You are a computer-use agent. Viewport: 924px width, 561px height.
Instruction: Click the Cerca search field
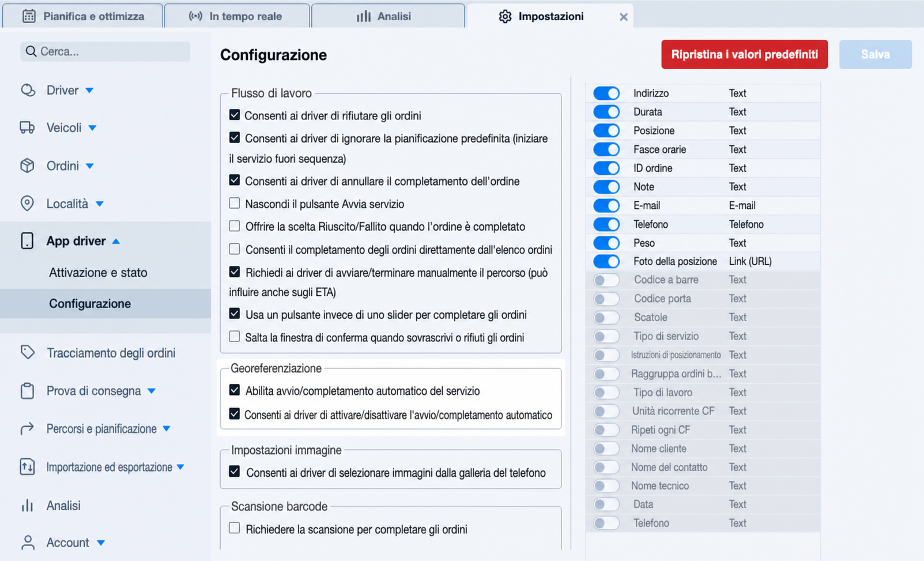(x=105, y=51)
